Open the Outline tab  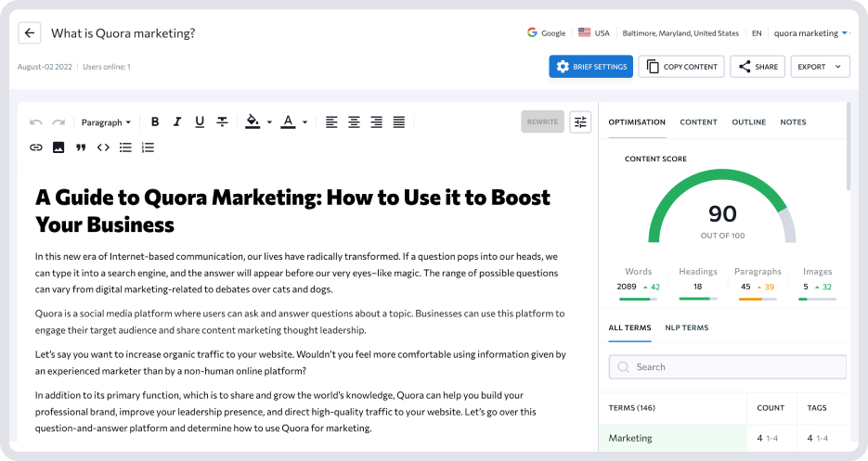(749, 122)
